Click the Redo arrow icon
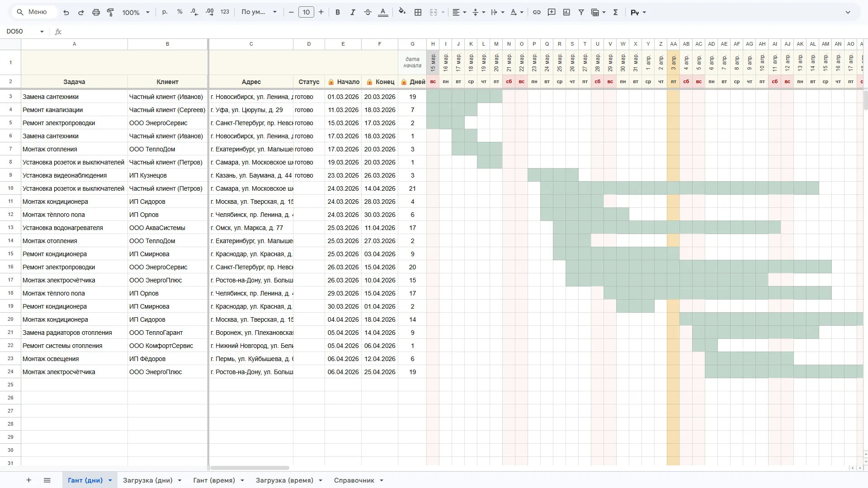Screen dimensions: 868x488 pos(81,12)
